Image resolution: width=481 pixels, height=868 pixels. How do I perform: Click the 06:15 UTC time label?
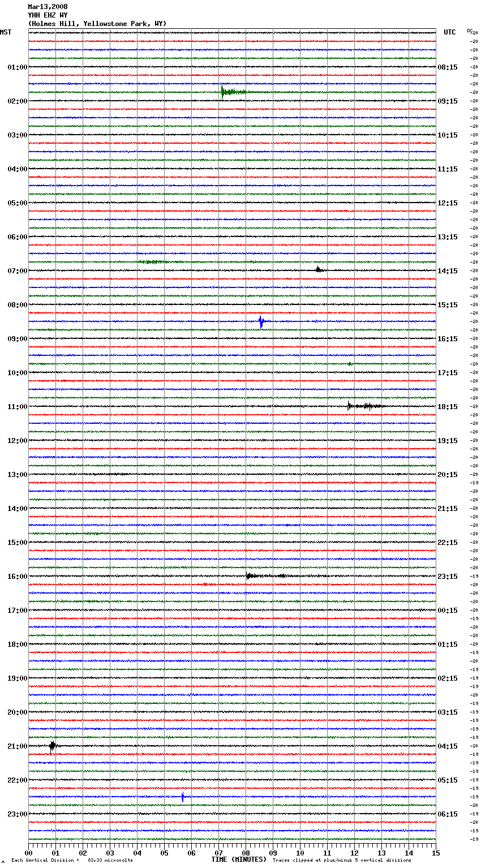pos(448,814)
